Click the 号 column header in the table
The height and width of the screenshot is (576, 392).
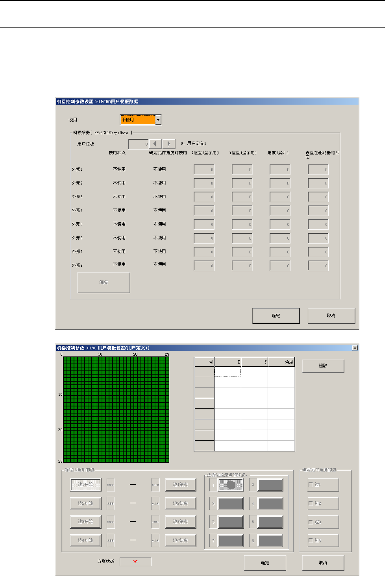click(x=204, y=362)
